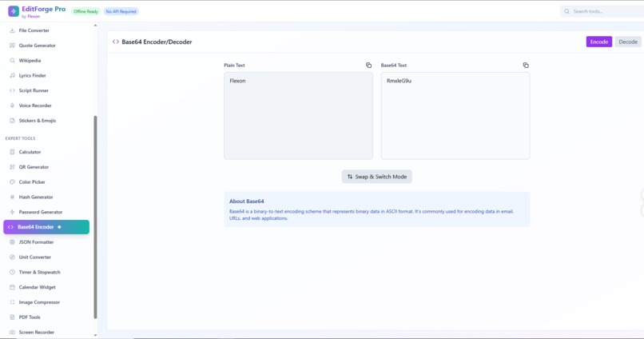Click the About Base64 heading
This screenshot has height=339, width=644.
coord(246,201)
